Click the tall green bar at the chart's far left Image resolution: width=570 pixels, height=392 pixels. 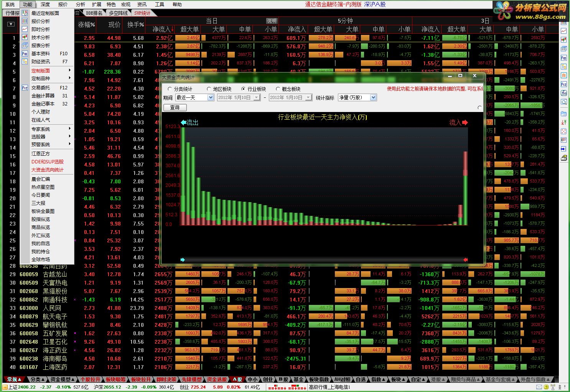coord(183,176)
